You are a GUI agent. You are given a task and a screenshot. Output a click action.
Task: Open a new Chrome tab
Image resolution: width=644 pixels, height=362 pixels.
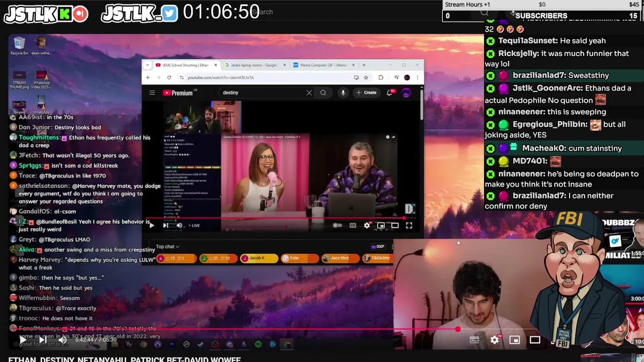coord(364,65)
